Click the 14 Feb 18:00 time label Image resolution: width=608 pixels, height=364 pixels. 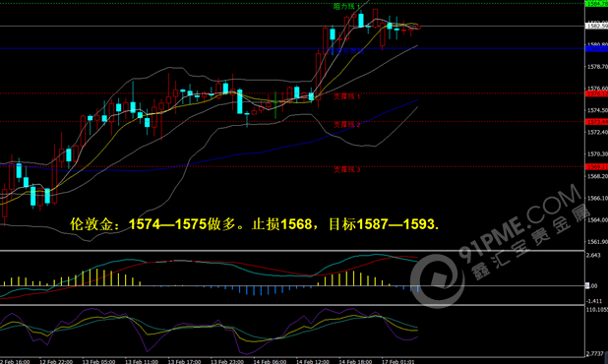pyautogui.click(x=355, y=362)
